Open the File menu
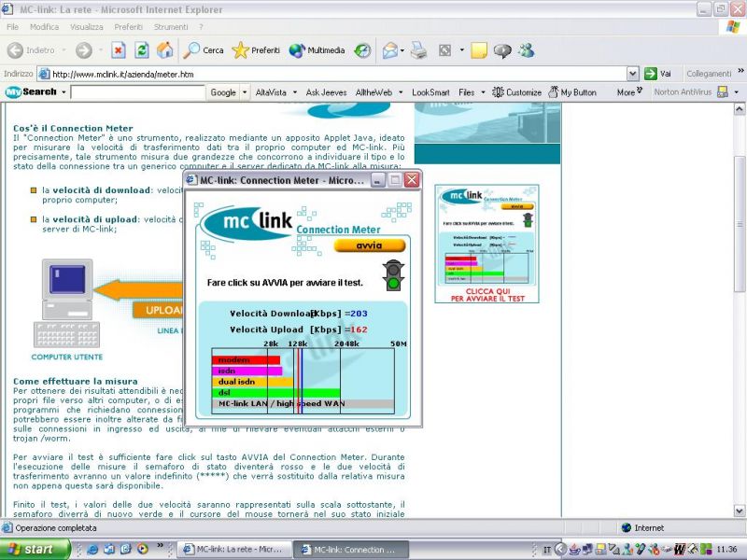747x560 pixels. 13,27
